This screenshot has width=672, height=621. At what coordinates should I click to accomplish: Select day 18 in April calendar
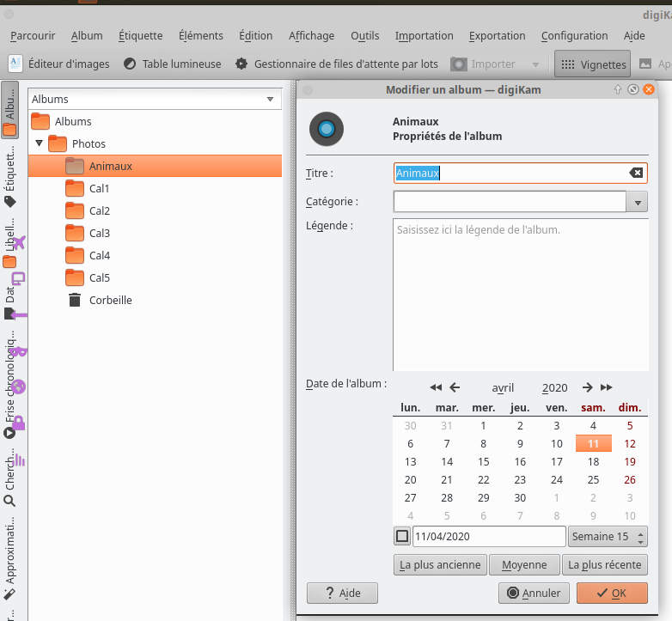593,462
